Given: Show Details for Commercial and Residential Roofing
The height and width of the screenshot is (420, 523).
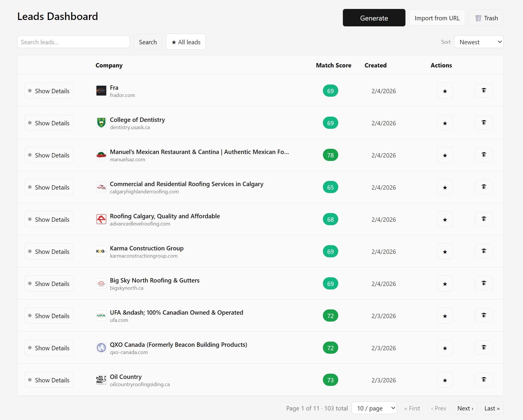Looking at the screenshot, I should tap(49, 187).
